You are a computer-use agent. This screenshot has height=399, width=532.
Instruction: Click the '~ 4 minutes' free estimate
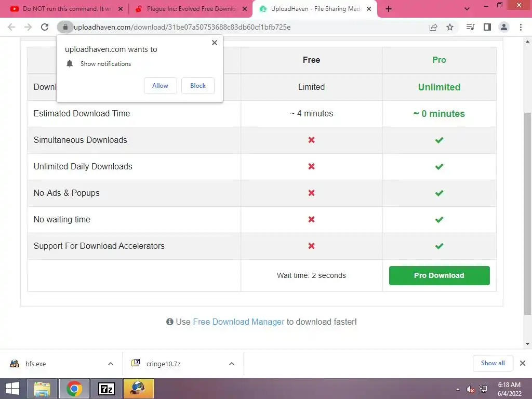pyautogui.click(x=311, y=113)
